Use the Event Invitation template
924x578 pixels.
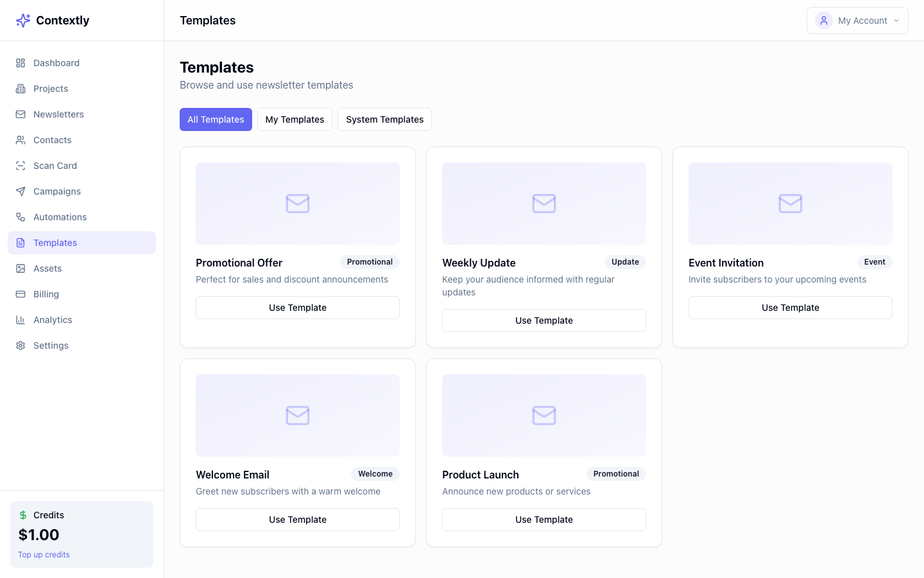coord(790,308)
